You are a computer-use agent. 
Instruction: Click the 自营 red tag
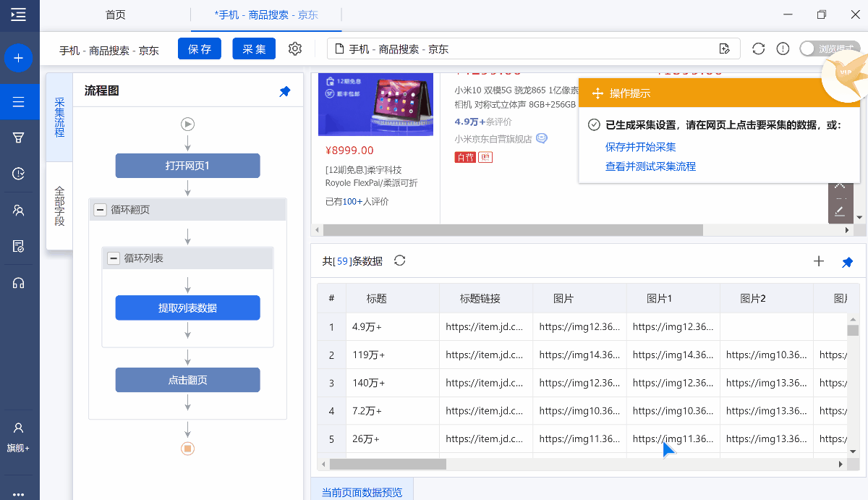click(465, 157)
